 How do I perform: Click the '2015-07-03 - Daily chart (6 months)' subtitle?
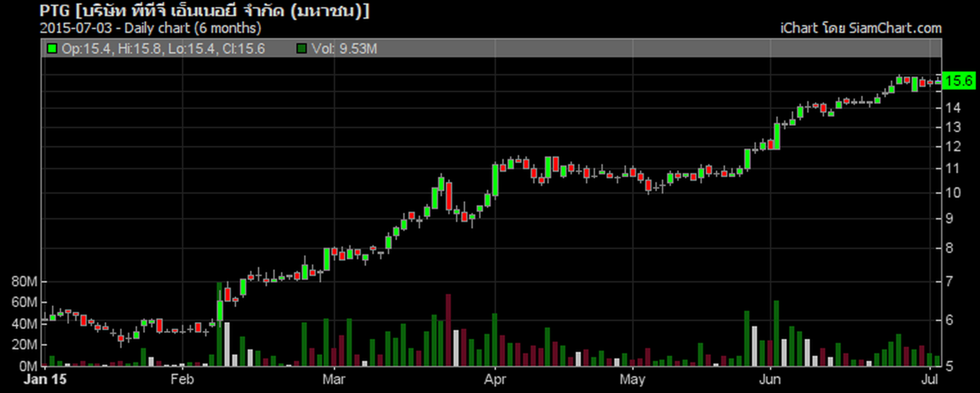[x=151, y=28]
